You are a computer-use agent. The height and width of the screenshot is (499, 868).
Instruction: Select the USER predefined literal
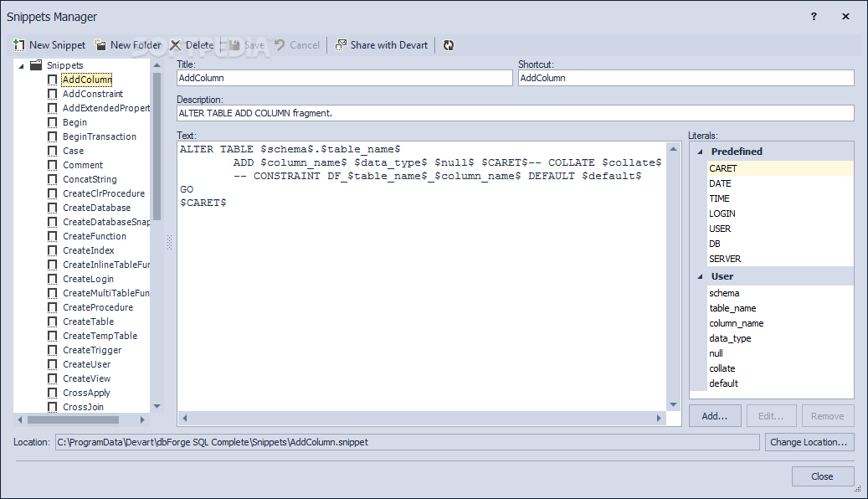tap(781, 229)
